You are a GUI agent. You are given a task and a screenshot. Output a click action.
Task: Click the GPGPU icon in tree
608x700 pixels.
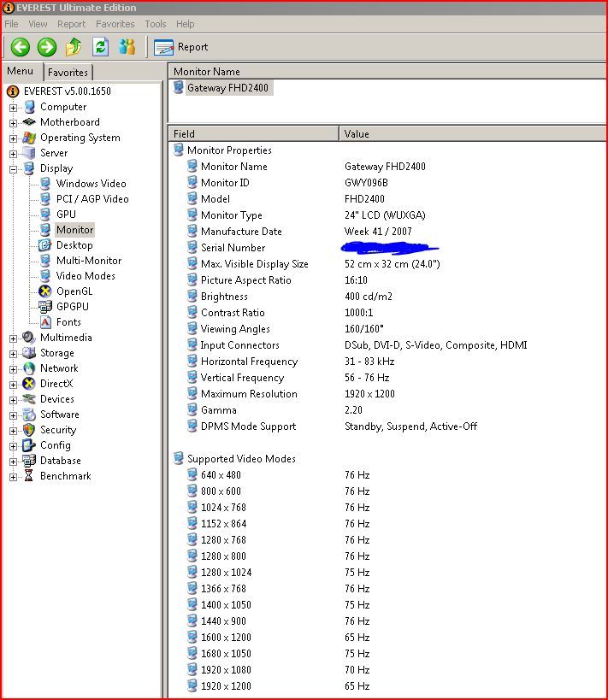[x=45, y=307]
